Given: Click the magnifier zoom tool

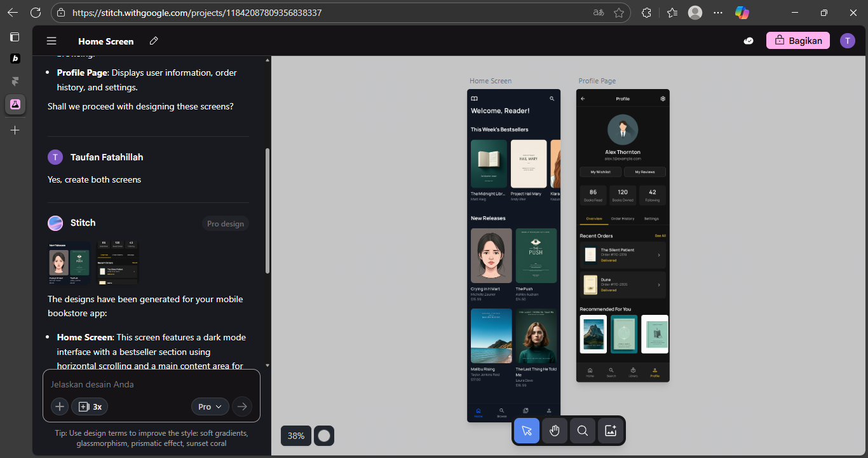Looking at the screenshot, I should (583, 431).
